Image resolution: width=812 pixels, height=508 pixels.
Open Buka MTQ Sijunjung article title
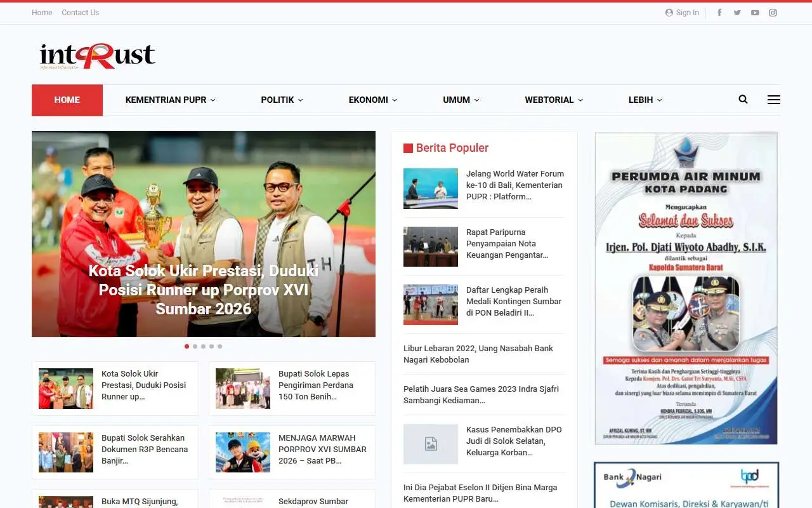point(140,502)
